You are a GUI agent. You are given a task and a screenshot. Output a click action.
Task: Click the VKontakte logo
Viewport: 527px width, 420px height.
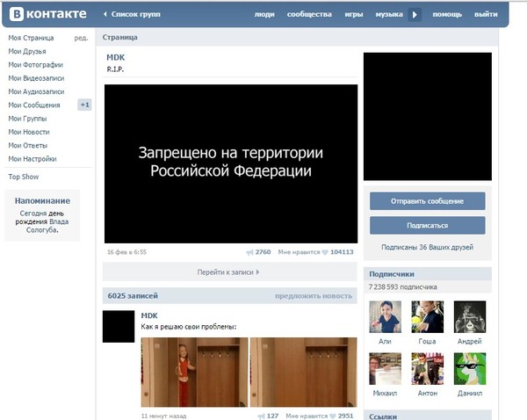pos(47,14)
